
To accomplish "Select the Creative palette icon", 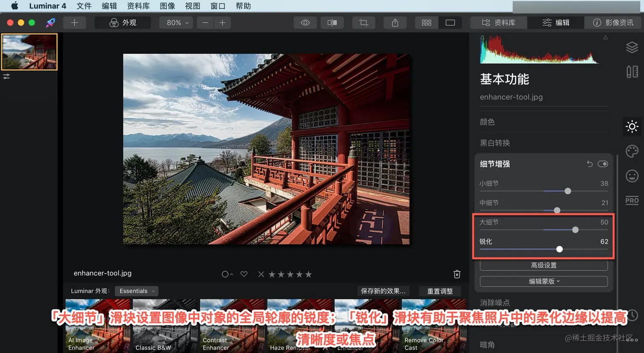I will 632,151.
